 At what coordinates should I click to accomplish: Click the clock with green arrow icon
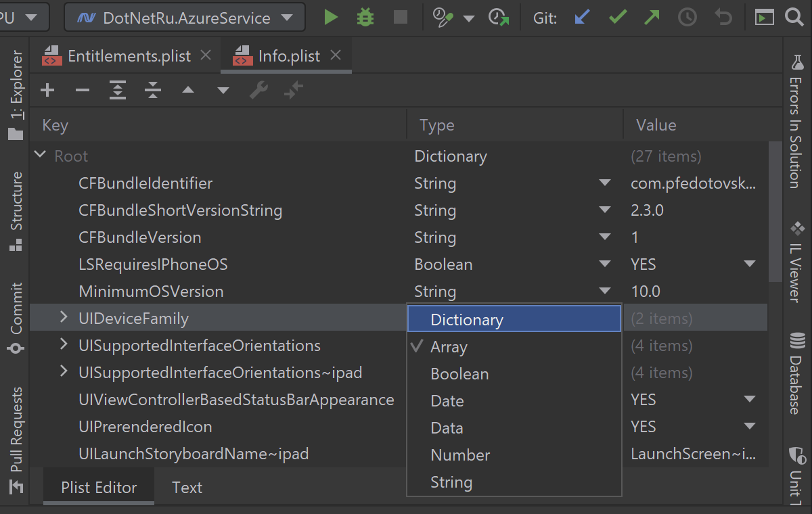[499, 18]
